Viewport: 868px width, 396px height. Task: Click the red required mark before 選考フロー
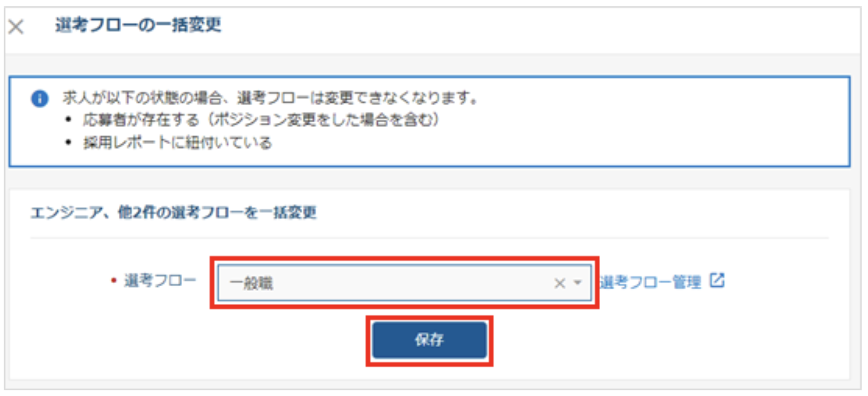[x=114, y=281]
